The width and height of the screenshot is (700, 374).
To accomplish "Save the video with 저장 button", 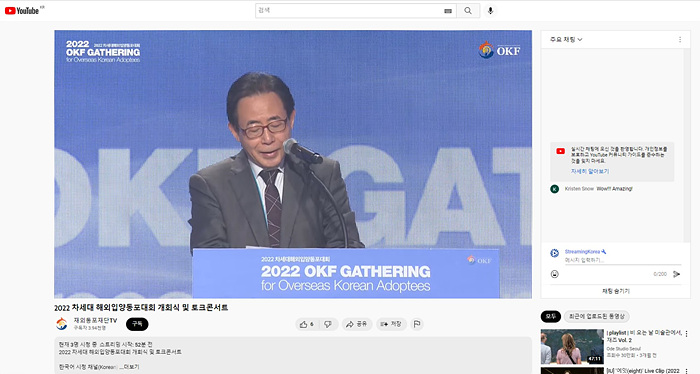I will 391,324.
